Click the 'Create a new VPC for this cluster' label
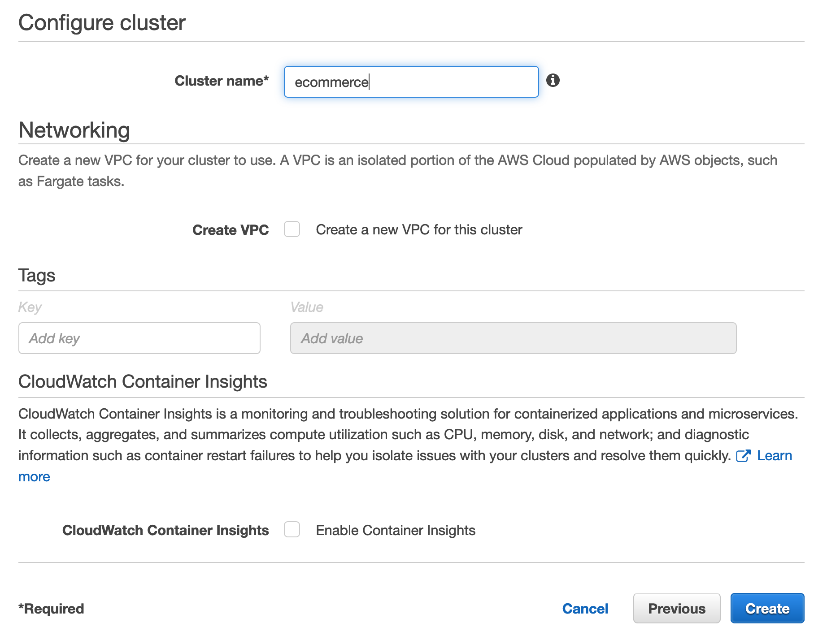 coord(419,229)
